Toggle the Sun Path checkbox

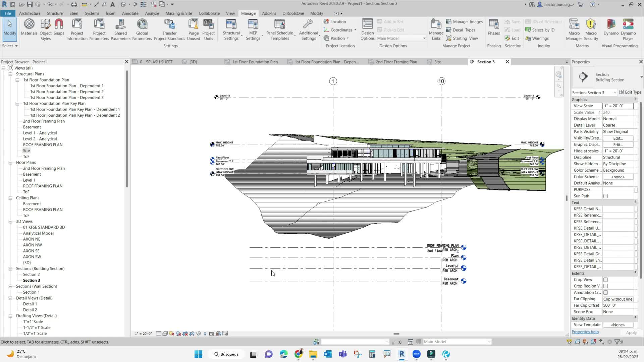(605, 196)
